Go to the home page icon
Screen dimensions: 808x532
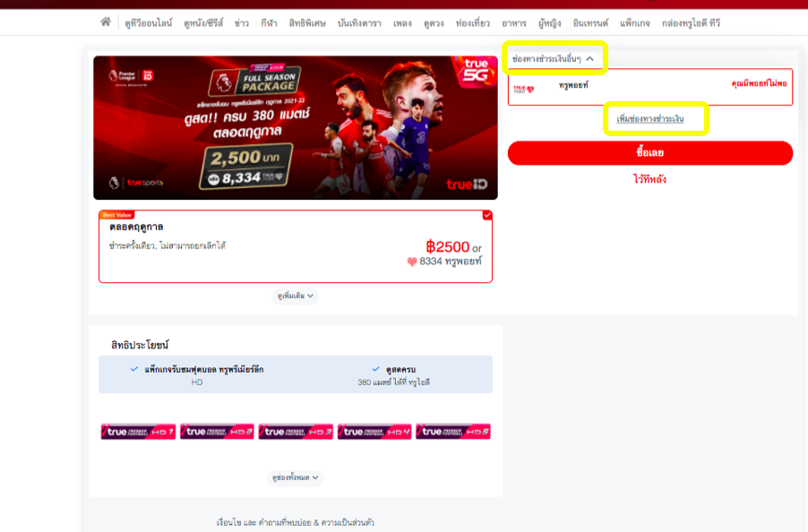click(106, 21)
